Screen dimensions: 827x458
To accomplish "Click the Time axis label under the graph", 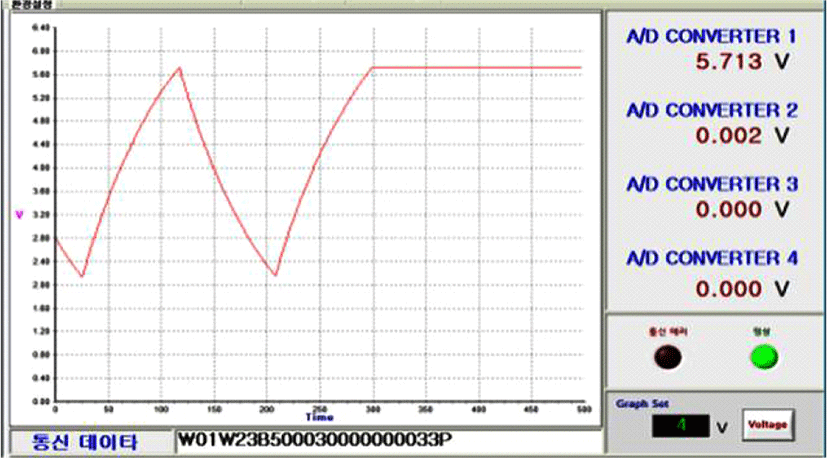I will click(x=320, y=417).
